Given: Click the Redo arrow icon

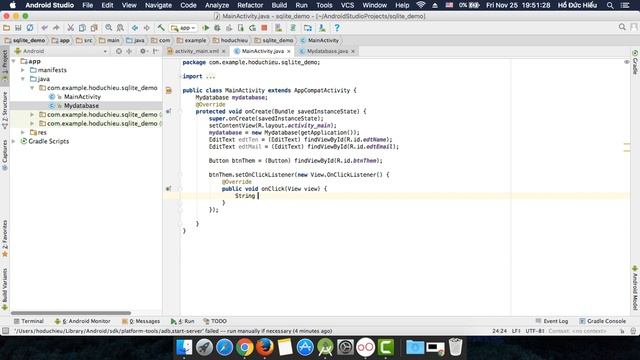Looking at the screenshot, I should (x=56, y=28).
